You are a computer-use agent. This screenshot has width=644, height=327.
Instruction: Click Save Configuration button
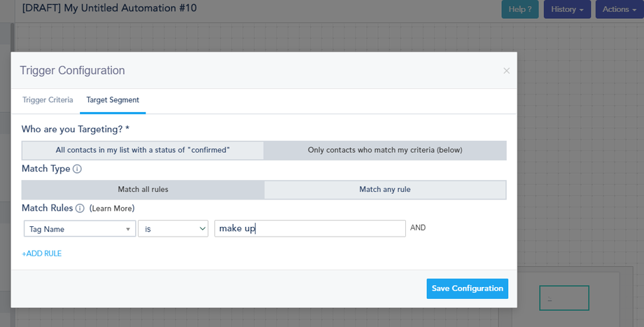(x=467, y=288)
